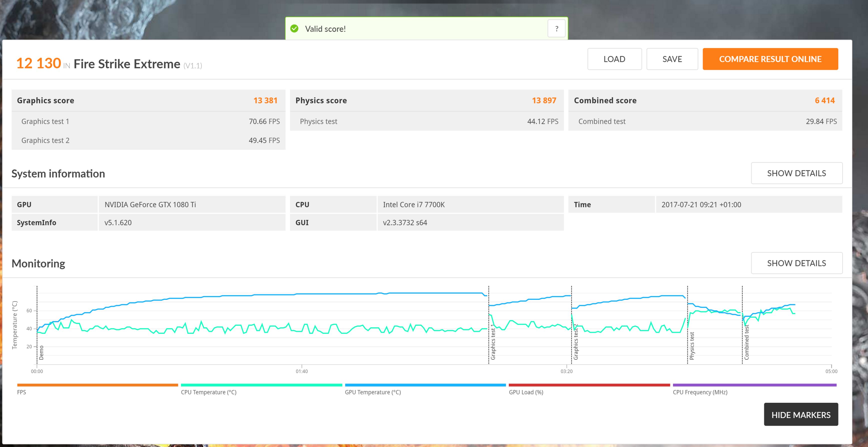
Task: Click the 03:20 time axis label
Action: 566,371
